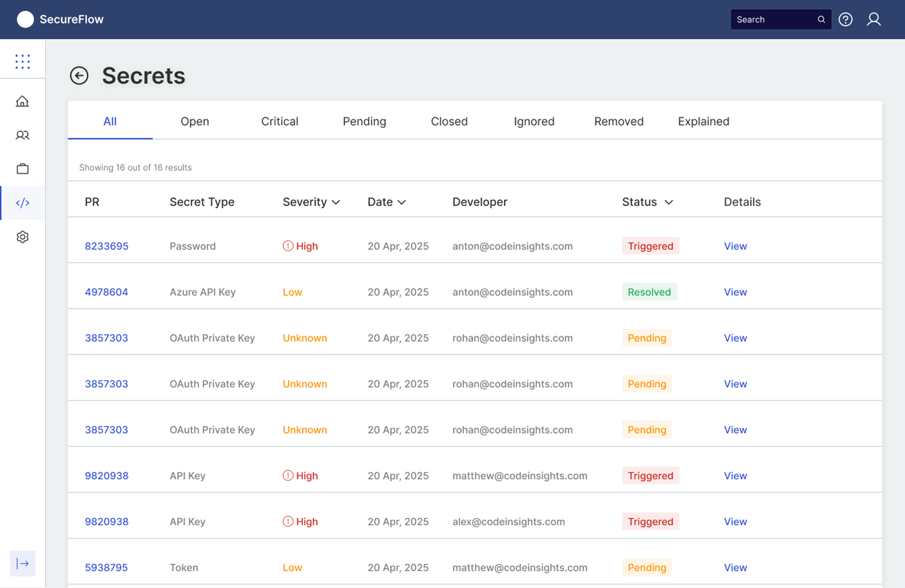Click the Password secret type cell
Viewport: 905px width, 588px height.
pyautogui.click(x=193, y=246)
